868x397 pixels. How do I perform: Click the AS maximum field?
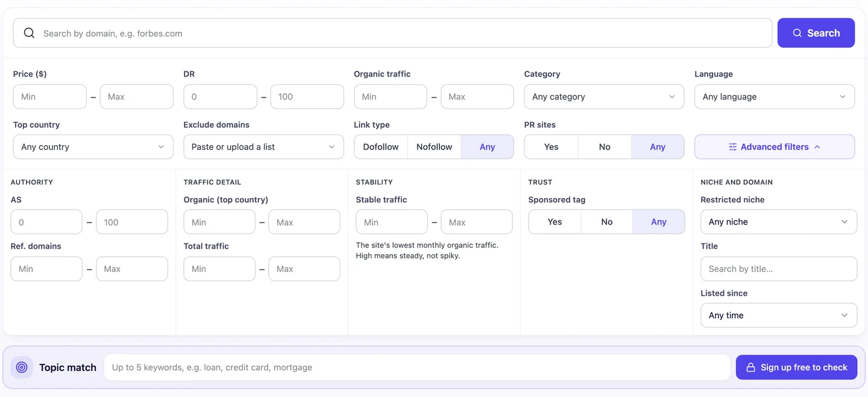point(132,222)
